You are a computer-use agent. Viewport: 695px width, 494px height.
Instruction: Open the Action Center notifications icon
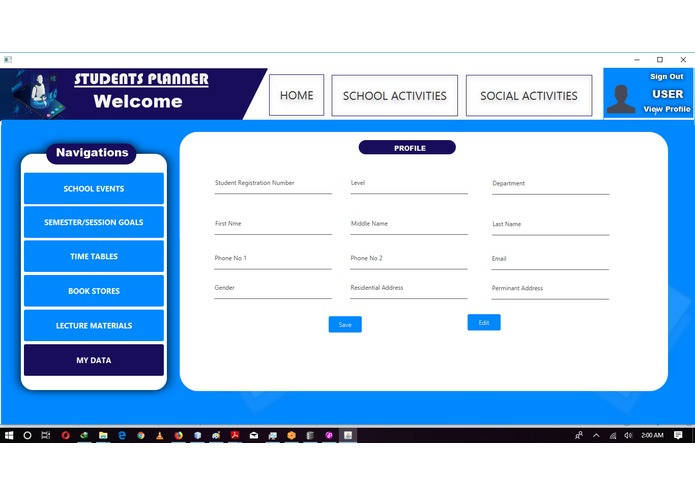[678, 435]
